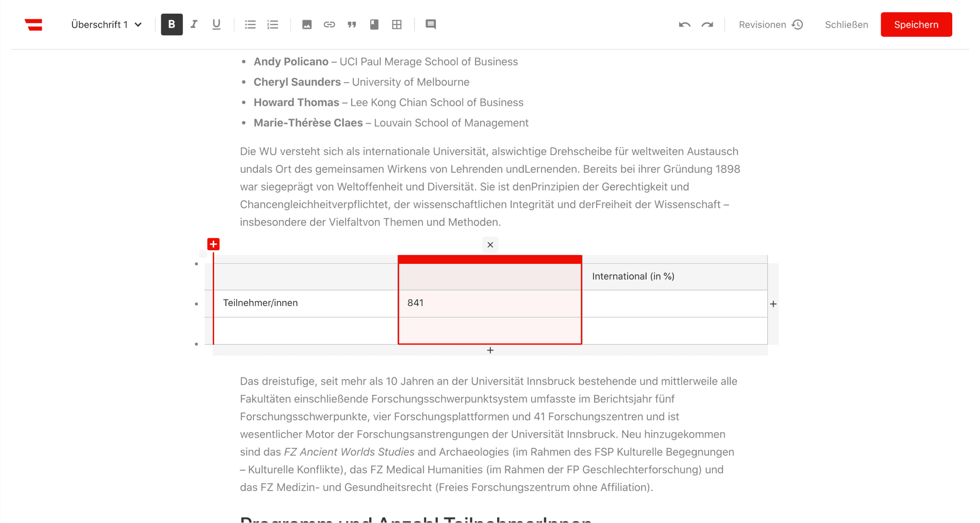Add a new row below the table
The height and width of the screenshot is (523, 980).
pyautogui.click(x=490, y=350)
